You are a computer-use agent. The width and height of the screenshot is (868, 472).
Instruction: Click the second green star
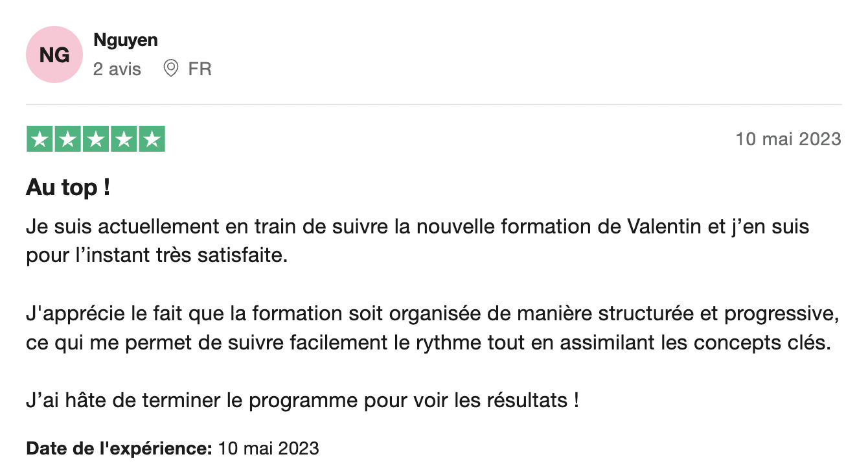pyautogui.click(x=67, y=139)
